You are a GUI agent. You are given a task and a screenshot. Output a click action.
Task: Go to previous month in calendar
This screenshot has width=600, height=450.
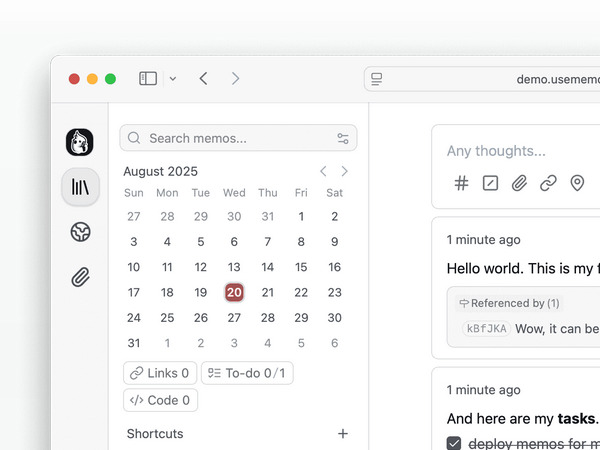pyautogui.click(x=323, y=171)
